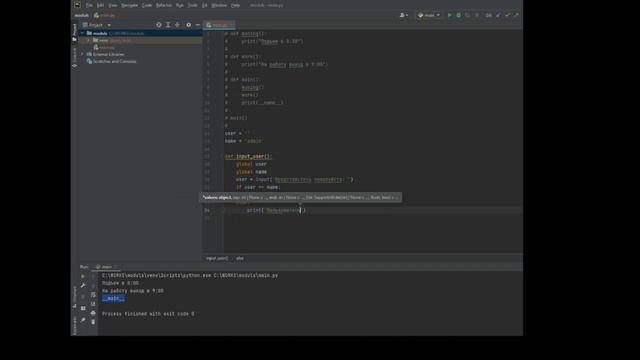Click the input_user() breadcrumb below editor
The height and width of the screenshot is (360, 640).
click(217, 258)
